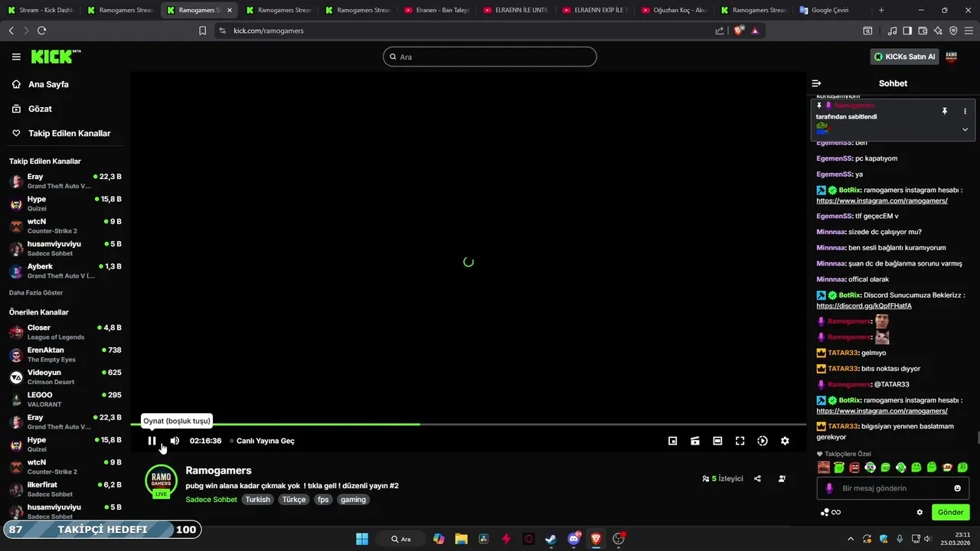Open Videoyun Crimson Desert channel
This screenshot has height=551, width=980.
coord(64,377)
